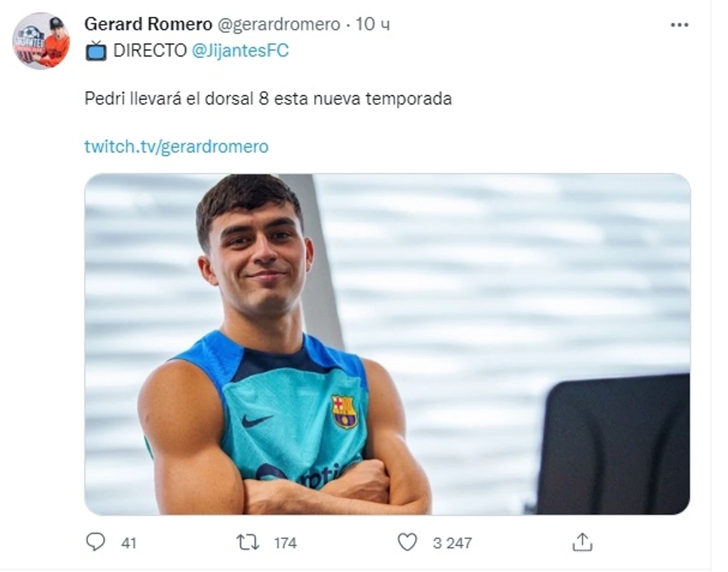Image resolution: width=728 pixels, height=572 pixels.
Task: Click the "10 ч" tweet timestamp
Action: click(x=372, y=24)
